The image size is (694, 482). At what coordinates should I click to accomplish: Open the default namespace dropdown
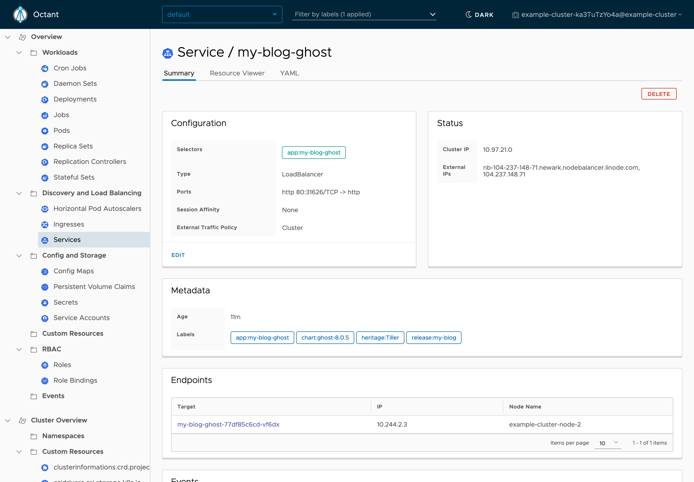(222, 15)
